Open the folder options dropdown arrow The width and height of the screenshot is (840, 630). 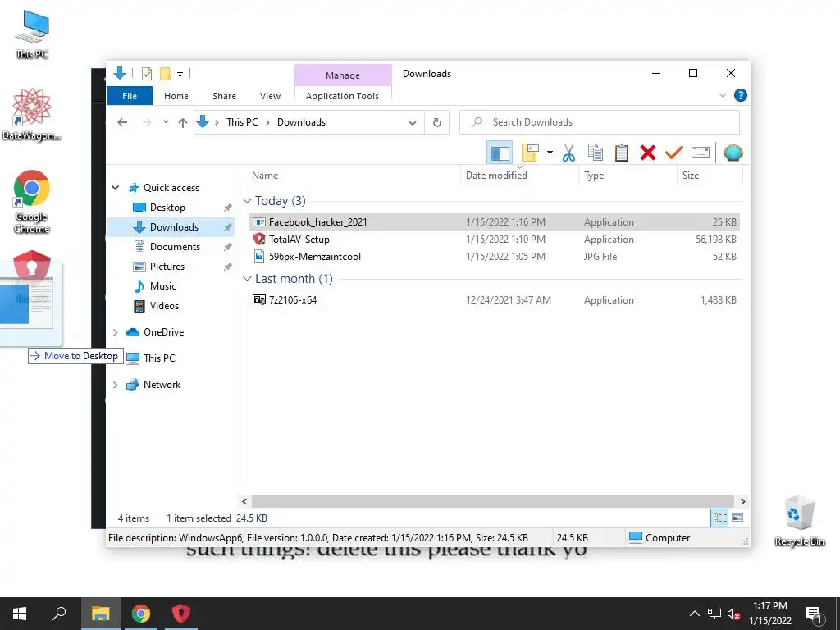[550, 153]
